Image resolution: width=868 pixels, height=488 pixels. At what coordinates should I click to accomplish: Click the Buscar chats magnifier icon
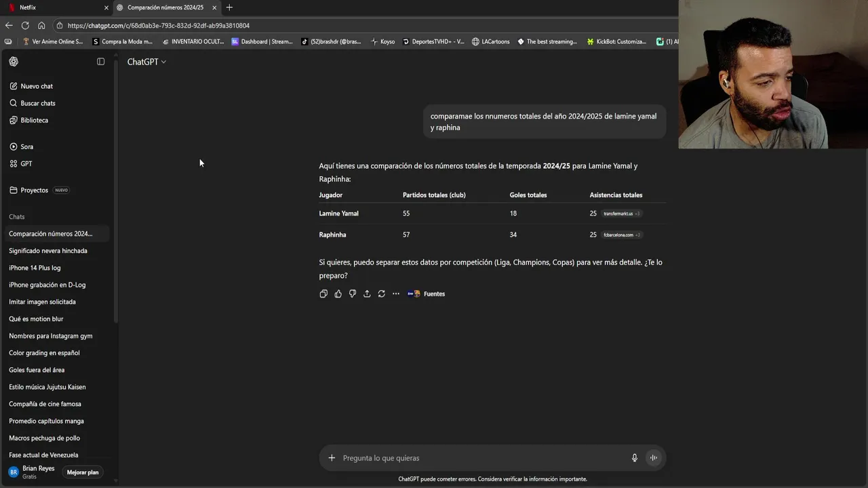click(14, 103)
